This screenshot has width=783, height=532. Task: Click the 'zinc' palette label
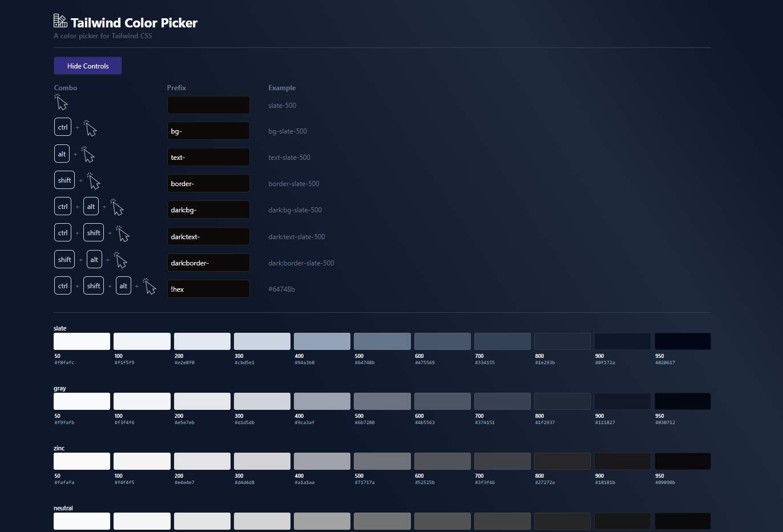coord(59,448)
